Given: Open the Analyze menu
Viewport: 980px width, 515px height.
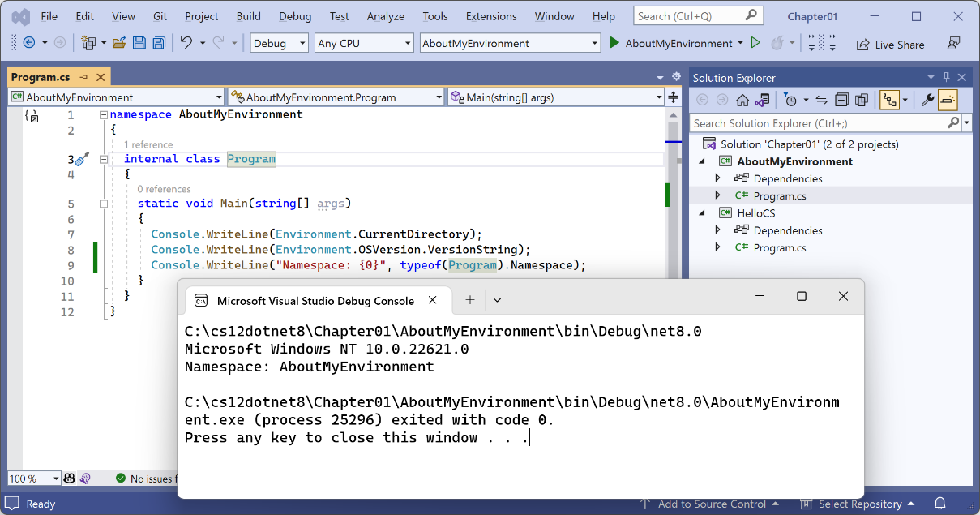Looking at the screenshot, I should click(x=386, y=16).
